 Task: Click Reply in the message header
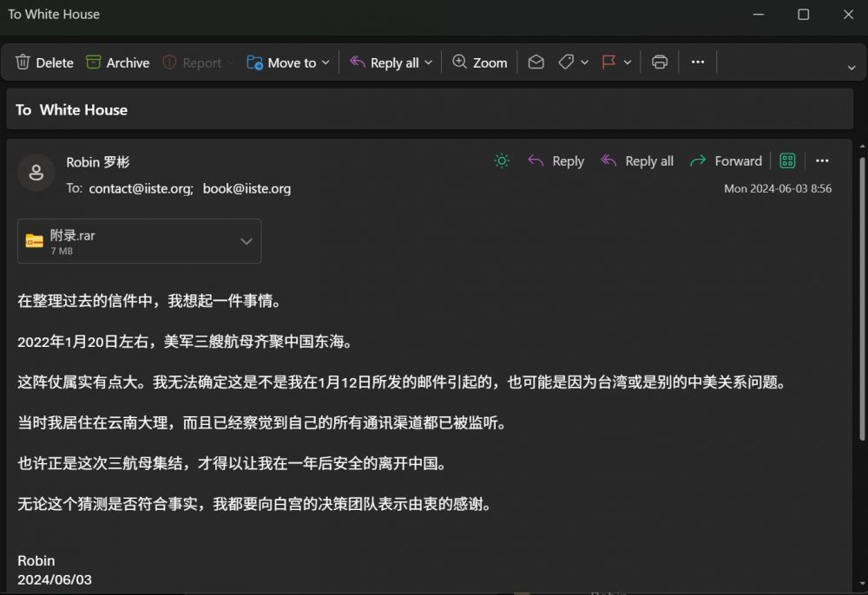[x=556, y=161]
